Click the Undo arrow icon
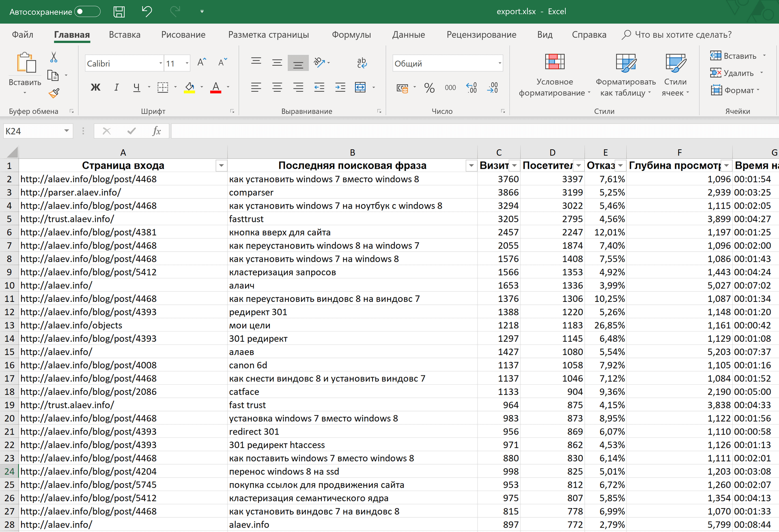Viewport: 779px width, 532px height. (x=147, y=11)
